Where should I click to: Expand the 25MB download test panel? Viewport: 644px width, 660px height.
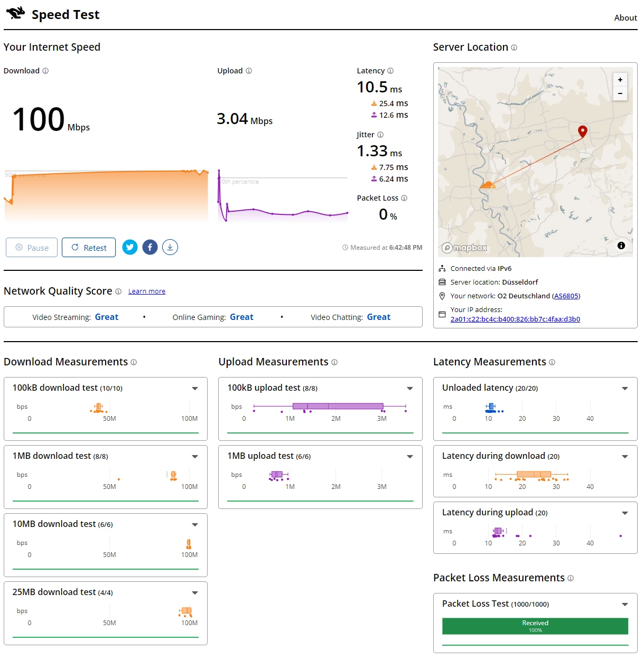click(x=195, y=593)
